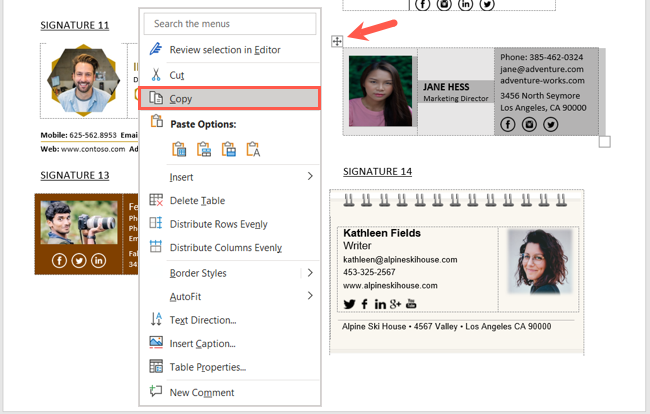Click the Search the menus field
This screenshot has width=650, height=414.
(230, 24)
